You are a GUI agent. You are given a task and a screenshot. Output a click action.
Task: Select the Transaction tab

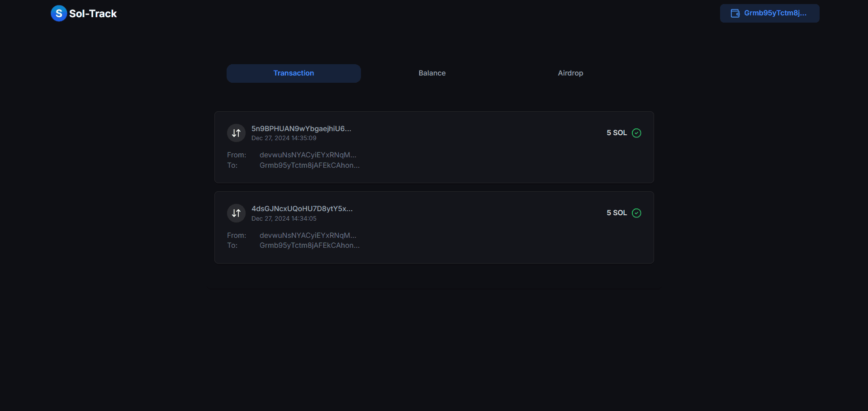(293, 73)
